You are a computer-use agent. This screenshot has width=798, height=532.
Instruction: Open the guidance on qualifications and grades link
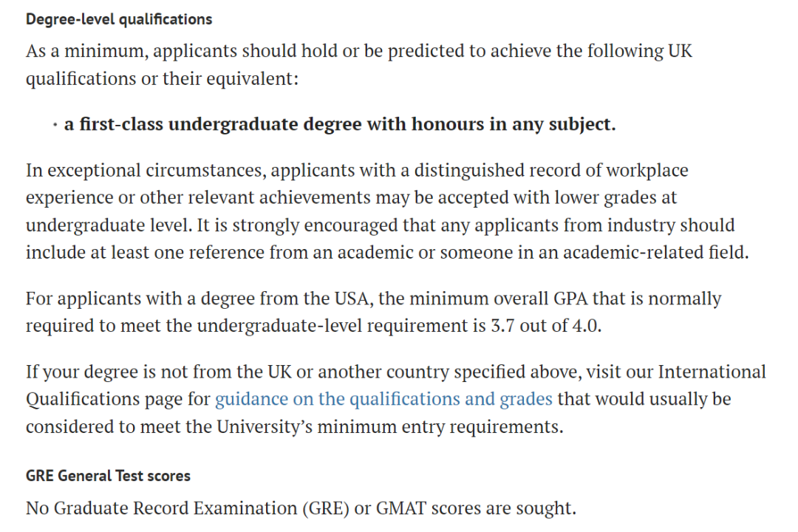click(x=383, y=399)
